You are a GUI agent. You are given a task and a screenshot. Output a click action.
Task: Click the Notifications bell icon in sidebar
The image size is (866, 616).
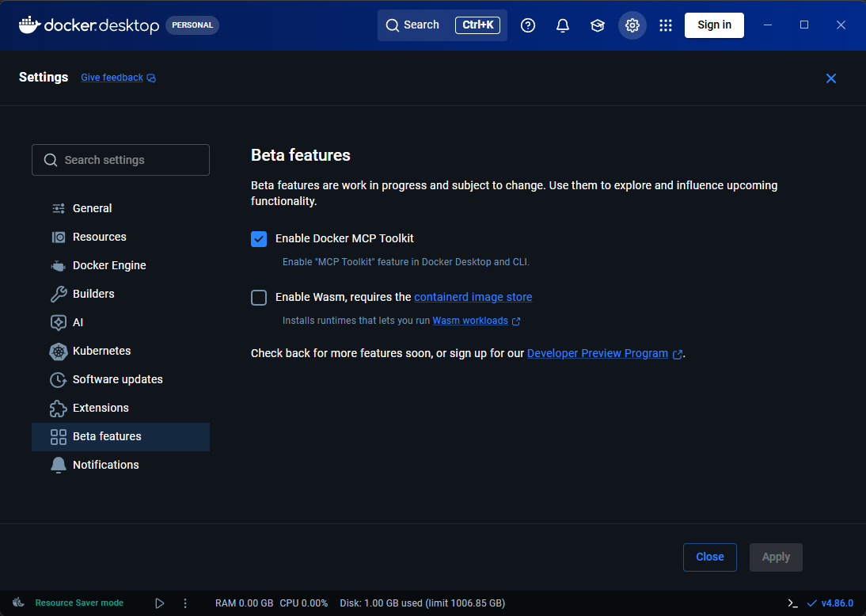pyautogui.click(x=58, y=466)
